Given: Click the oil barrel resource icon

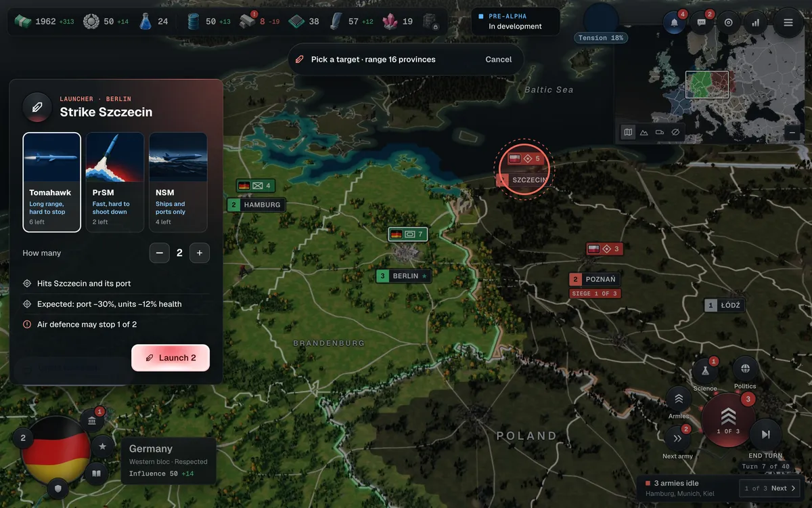Looking at the screenshot, I should (x=194, y=22).
